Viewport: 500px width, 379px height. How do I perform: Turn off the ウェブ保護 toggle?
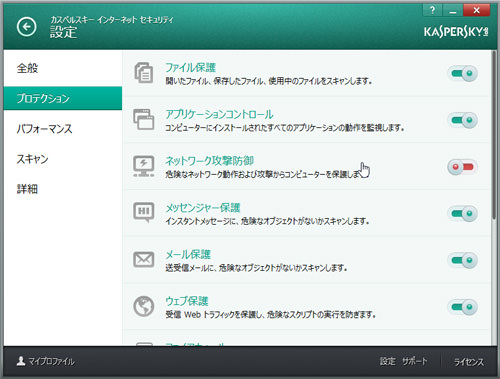[463, 307]
